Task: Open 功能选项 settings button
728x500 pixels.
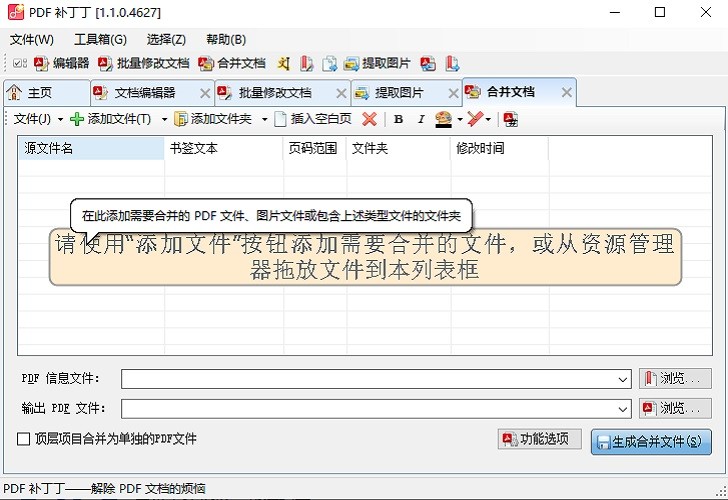Action: pyautogui.click(x=539, y=439)
